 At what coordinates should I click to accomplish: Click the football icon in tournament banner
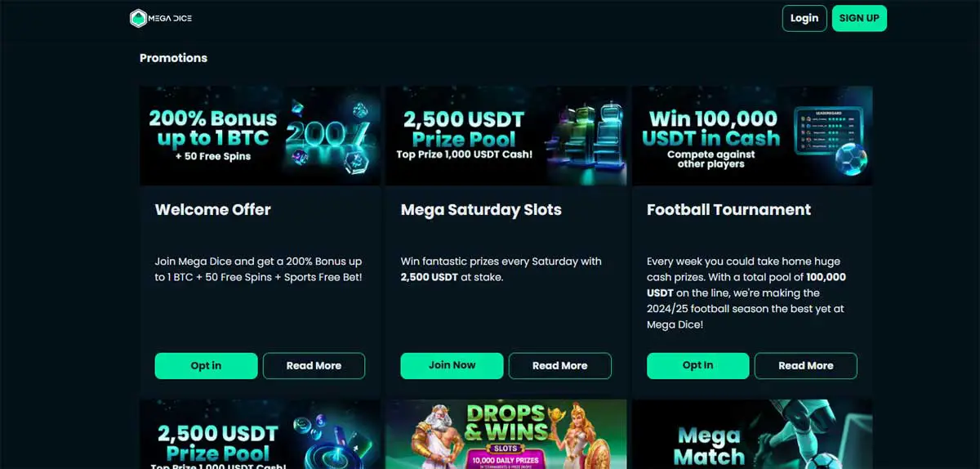[x=851, y=160]
